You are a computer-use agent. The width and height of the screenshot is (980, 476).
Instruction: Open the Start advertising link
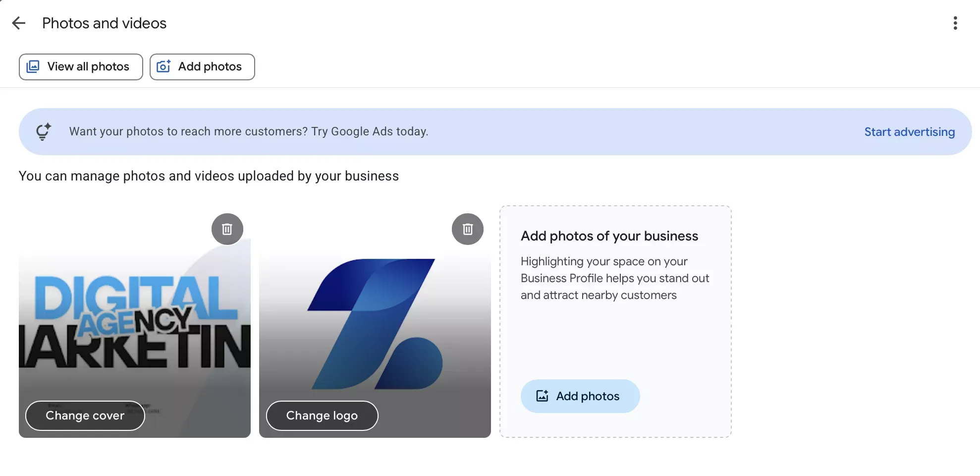click(910, 132)
